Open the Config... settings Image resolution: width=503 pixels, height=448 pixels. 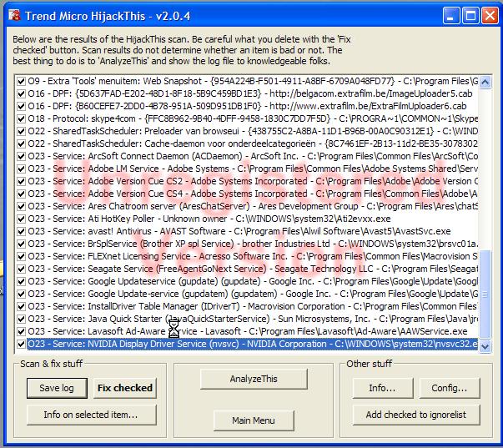pos(449,388)
